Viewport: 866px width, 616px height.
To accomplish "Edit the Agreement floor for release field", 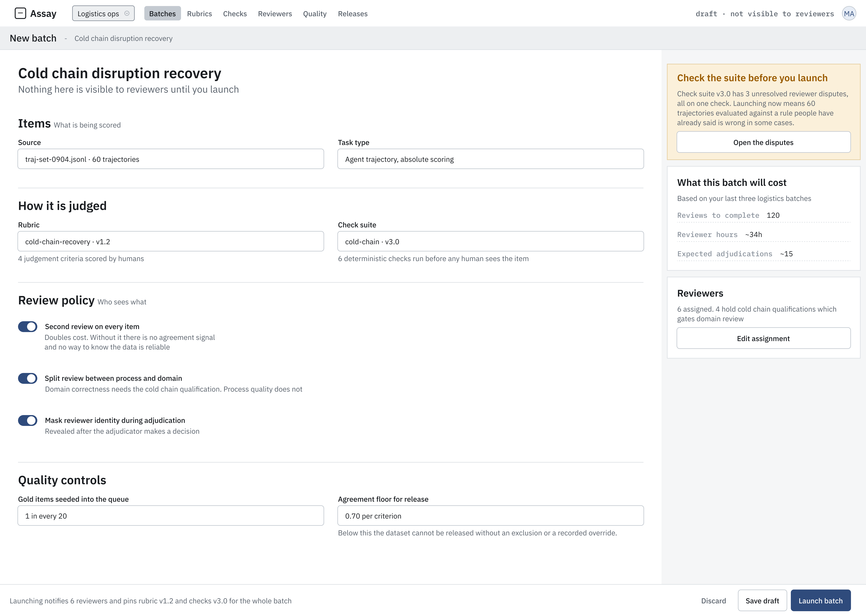I will [x=491, y=516].
